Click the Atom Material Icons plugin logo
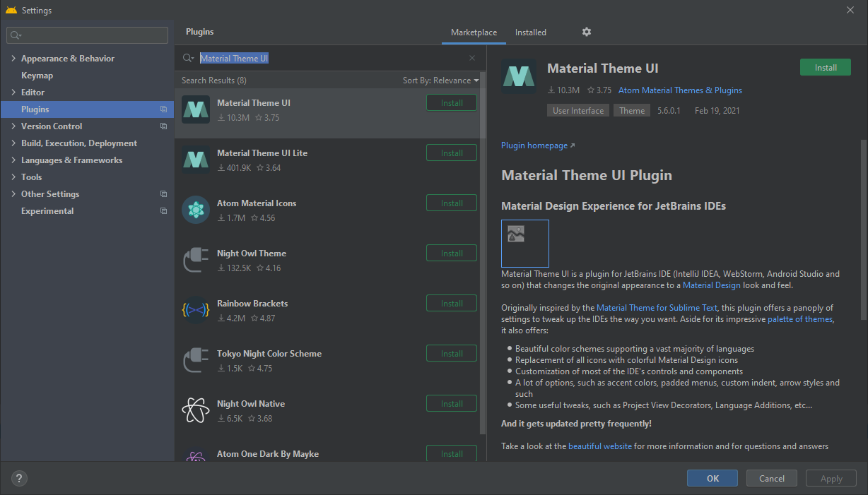 (196, 210)
